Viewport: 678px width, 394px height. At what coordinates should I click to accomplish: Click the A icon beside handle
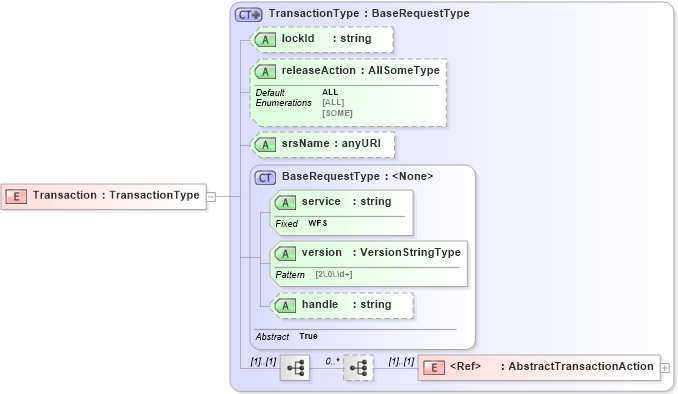(x=285, y=306)
